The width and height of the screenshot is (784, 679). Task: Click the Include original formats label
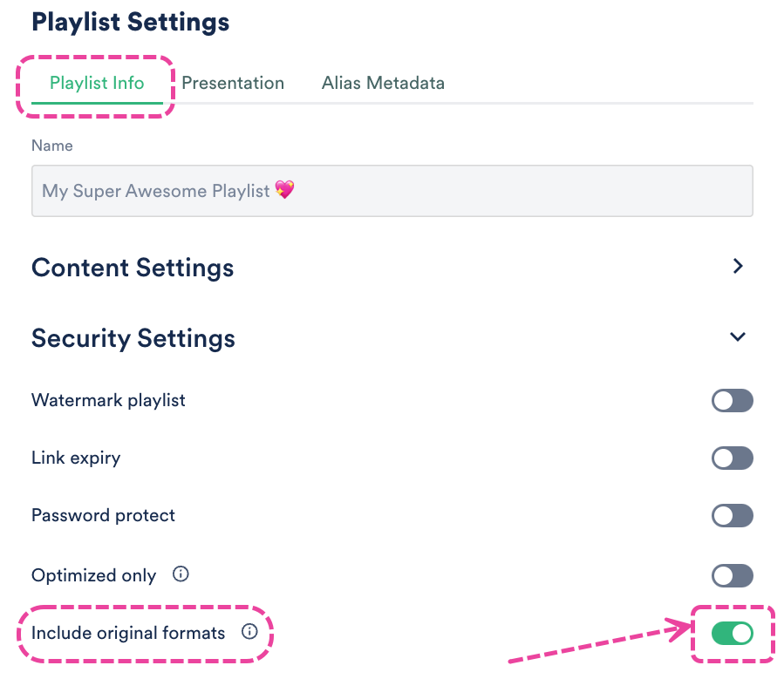click(x=128, y=633)
